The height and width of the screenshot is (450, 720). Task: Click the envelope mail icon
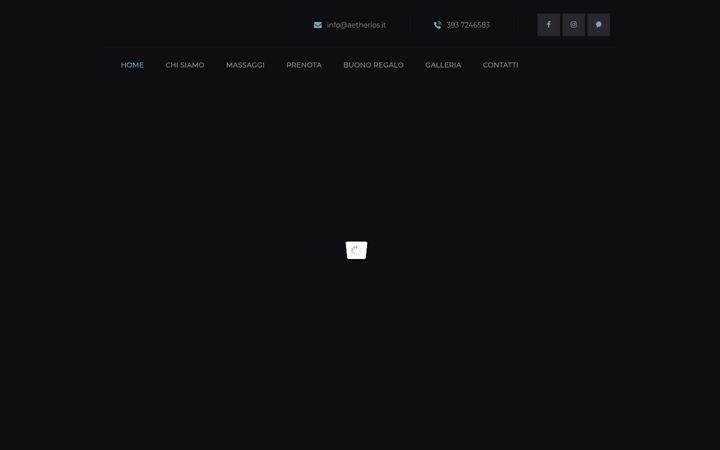coord(318,25)
